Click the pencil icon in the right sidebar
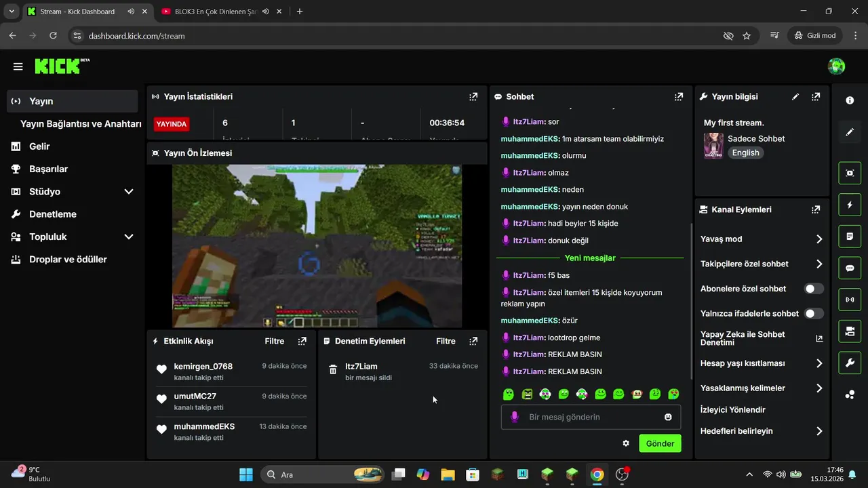 (x=850, y=132)
